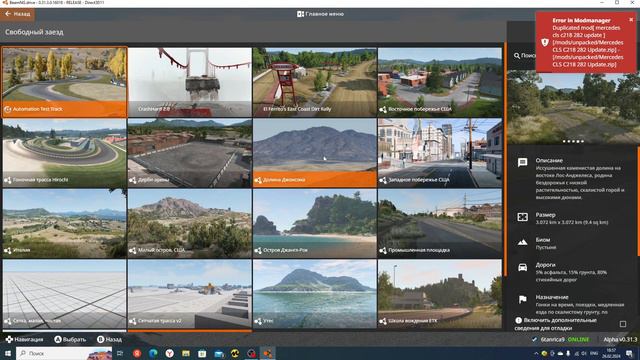The width and height of the screenshot is (640, 360).
Task: Click the Размер value 3.072 km x 3.072 km
Action: 572,222
